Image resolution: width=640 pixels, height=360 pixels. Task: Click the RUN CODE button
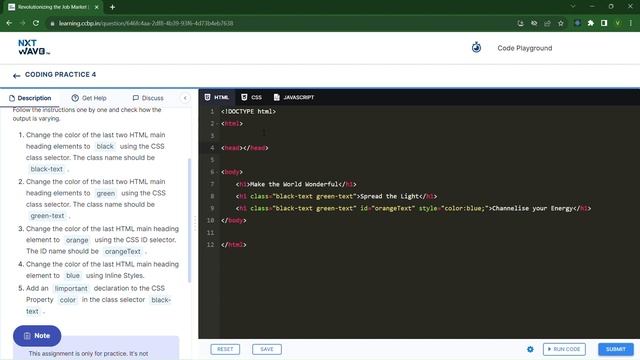pos(564,349)
